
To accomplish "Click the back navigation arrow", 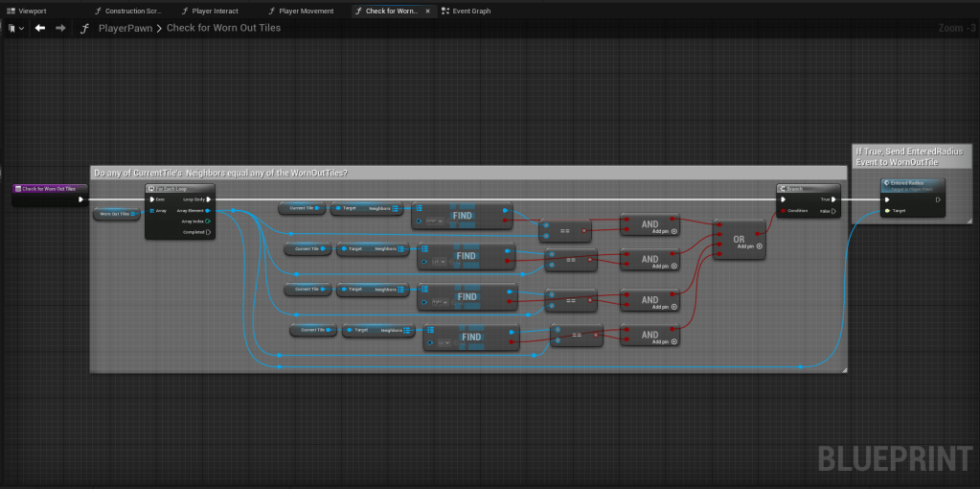I will tap(40, 28).
